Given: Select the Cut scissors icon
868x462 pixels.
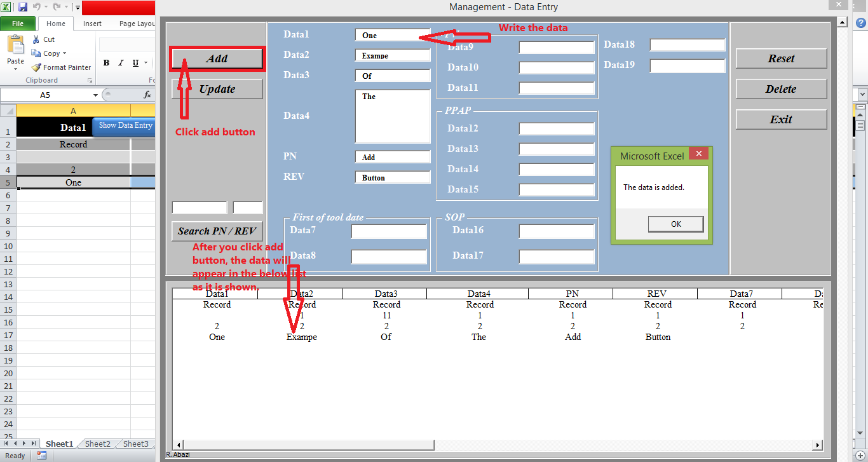Looking at the screenshot, I should tap(36, 39).
